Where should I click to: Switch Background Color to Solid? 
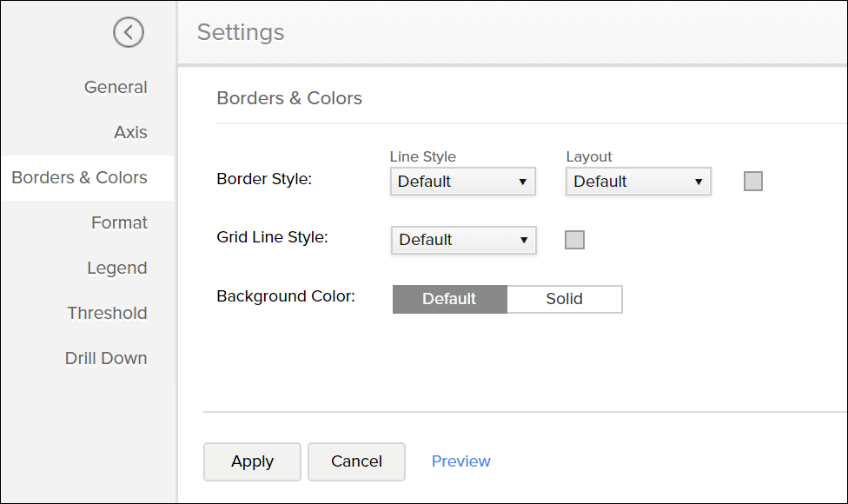click(564, 299)
